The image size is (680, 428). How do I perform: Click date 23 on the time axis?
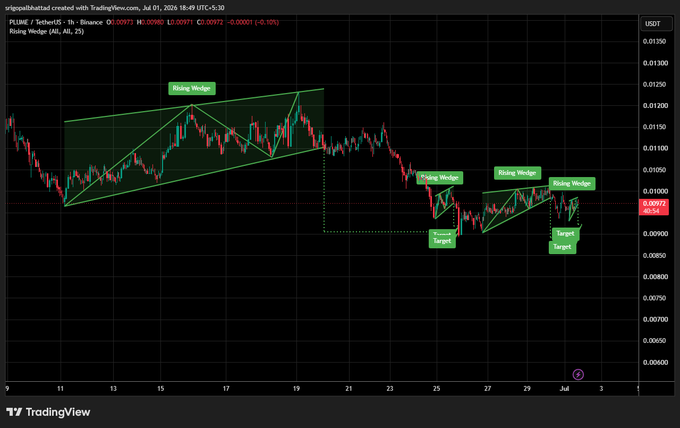click(390, 389)
